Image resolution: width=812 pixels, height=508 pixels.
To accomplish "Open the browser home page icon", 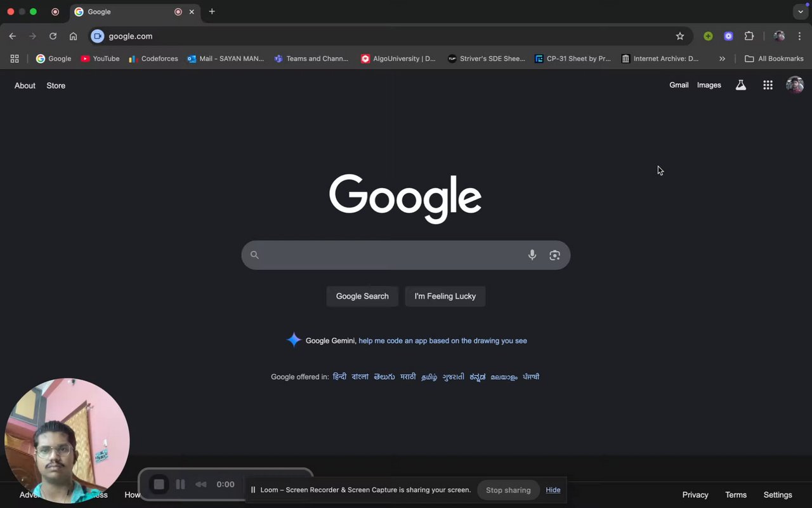I will click(x=74, y=36).
